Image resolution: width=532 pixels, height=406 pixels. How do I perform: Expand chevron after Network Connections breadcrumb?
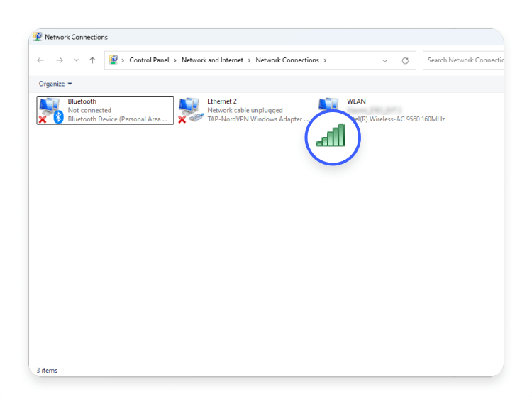pyautogui.click(x=325, y=60)
